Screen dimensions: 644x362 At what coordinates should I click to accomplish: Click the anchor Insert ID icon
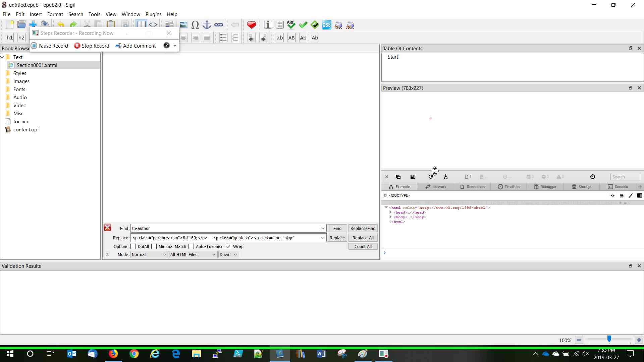pyautogui.click(x=207, y=25)
